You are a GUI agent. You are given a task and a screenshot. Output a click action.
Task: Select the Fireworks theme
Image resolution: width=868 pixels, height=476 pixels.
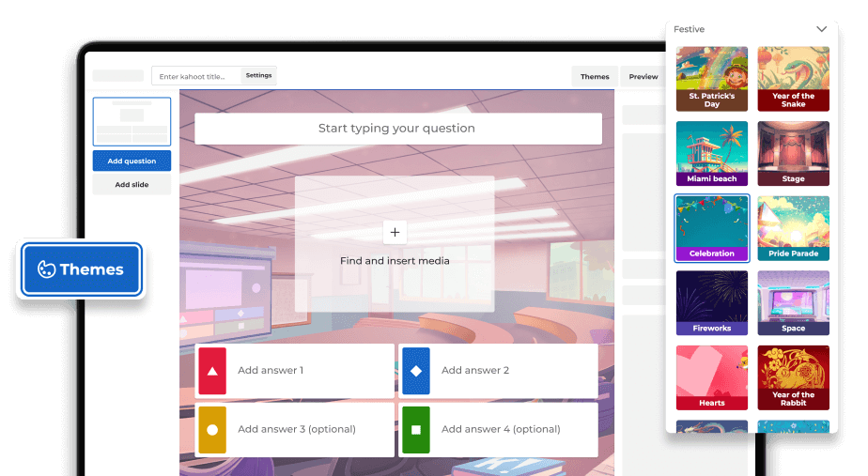click(712, 302)
